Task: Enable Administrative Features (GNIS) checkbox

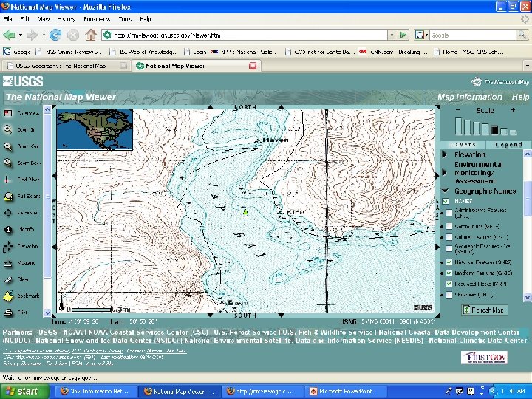Action: point(449,213)
